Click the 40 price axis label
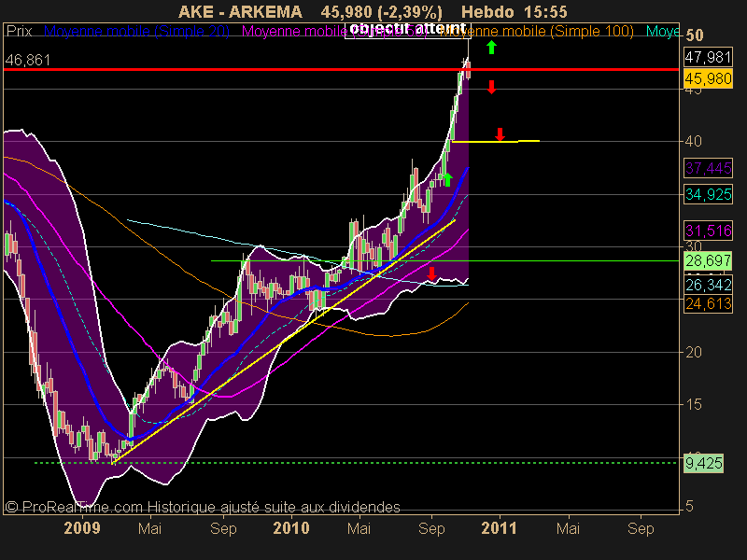Image resolution: width=747 pixels, height=560 pixels. pos(694,141)
